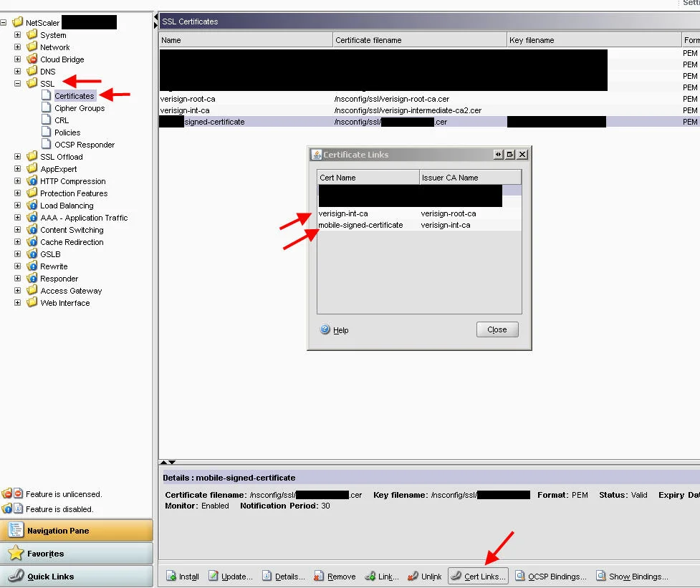Click the AAA - Application Traffic folder icon
Image resolution: width=700 pixels, height=588 pixels.
[x=32, y=217]
